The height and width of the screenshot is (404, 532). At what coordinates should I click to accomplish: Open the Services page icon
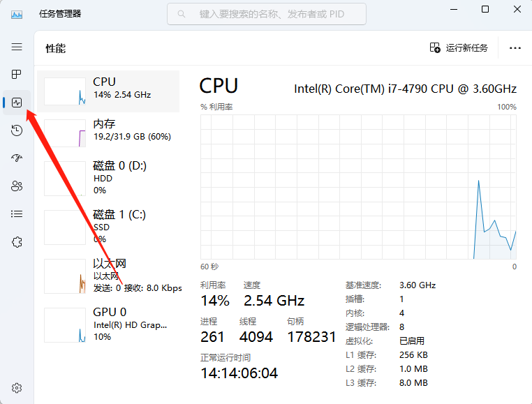click(17, 242)
